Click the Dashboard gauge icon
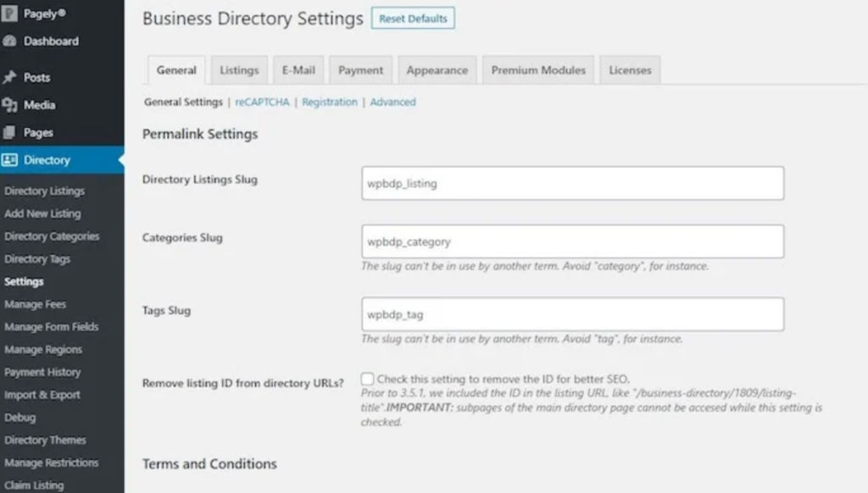This screenshot has width=868, height=493. (9, 42)
